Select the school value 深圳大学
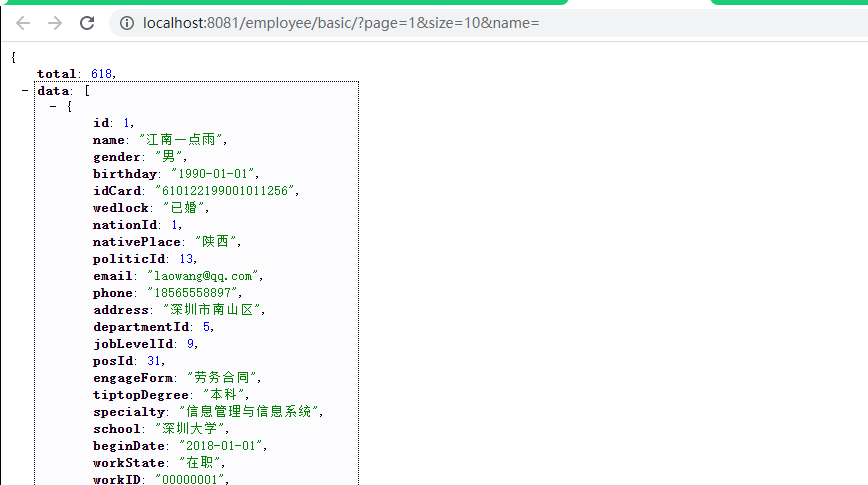Image resolution: width=868 pixels, height=485 pixels. tap(190, 429)
